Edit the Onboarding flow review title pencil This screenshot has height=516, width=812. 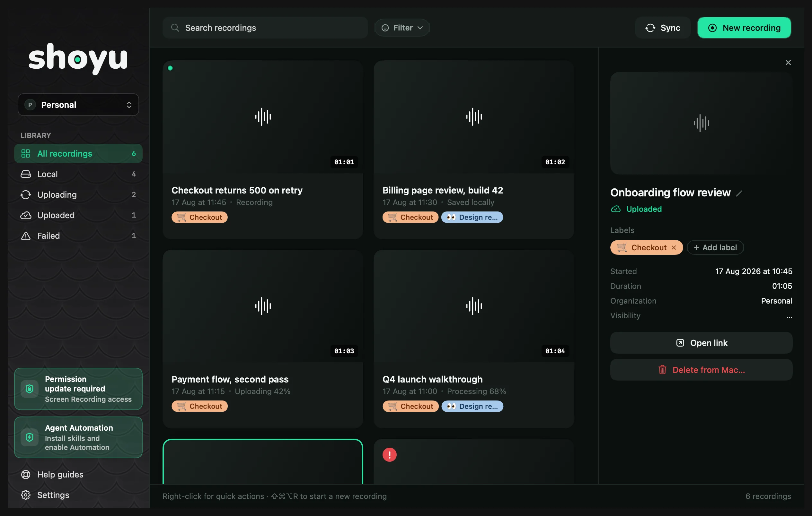tap(739, 193)
